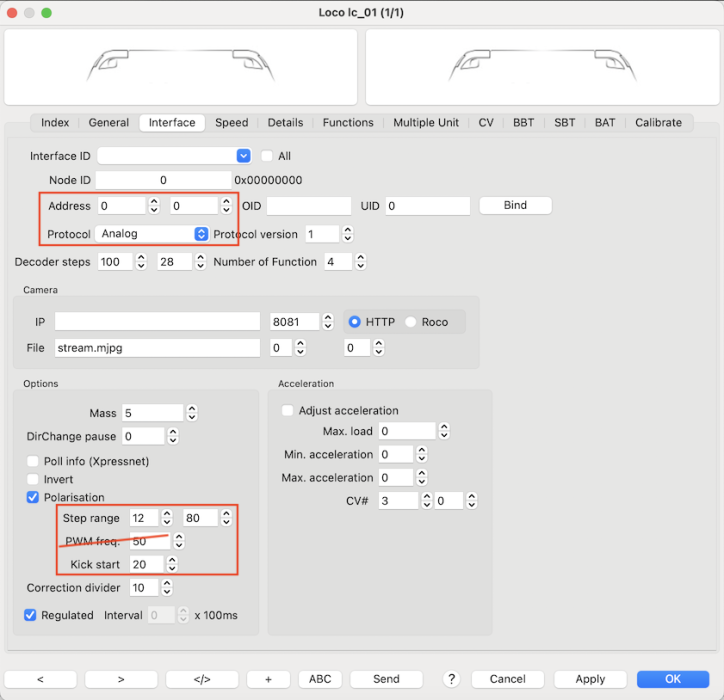Viewport: 724px width, 700px height.
Task: Adjust the PWM freq. stepper
Action: 179,541
